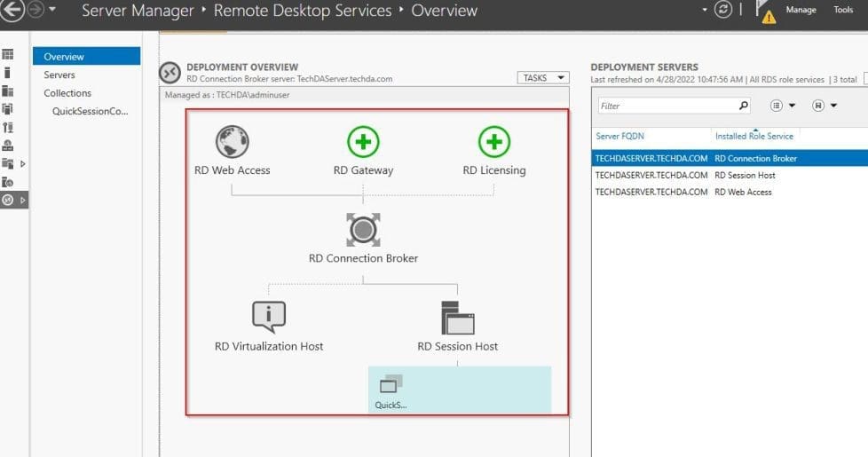Select Servers in the left navigation
868x457 pixels.
[59, 75]
